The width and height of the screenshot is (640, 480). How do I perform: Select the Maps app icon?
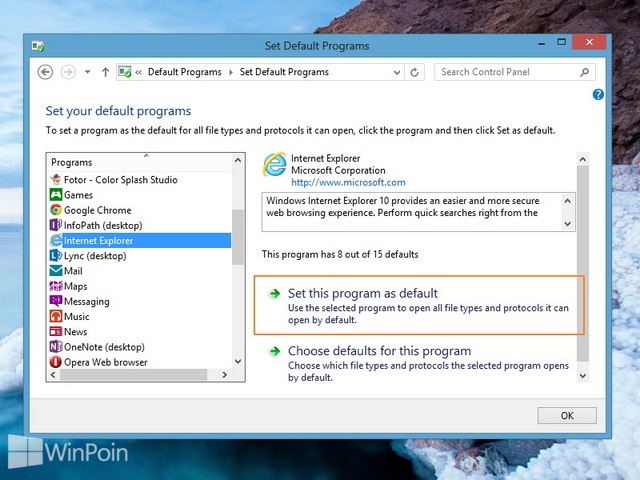[56, 286]
